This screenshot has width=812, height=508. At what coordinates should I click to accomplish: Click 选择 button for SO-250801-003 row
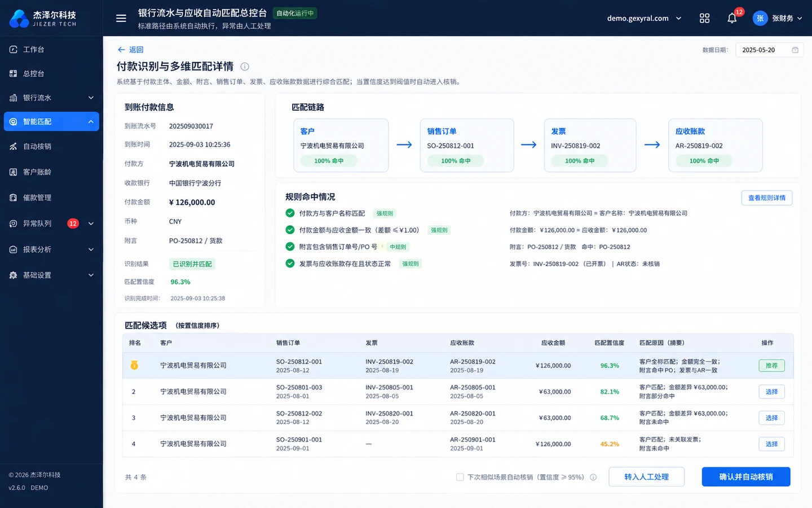point(771,392)
